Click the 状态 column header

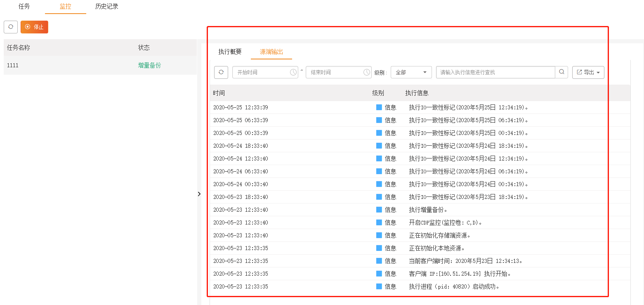tap(144, 47)
